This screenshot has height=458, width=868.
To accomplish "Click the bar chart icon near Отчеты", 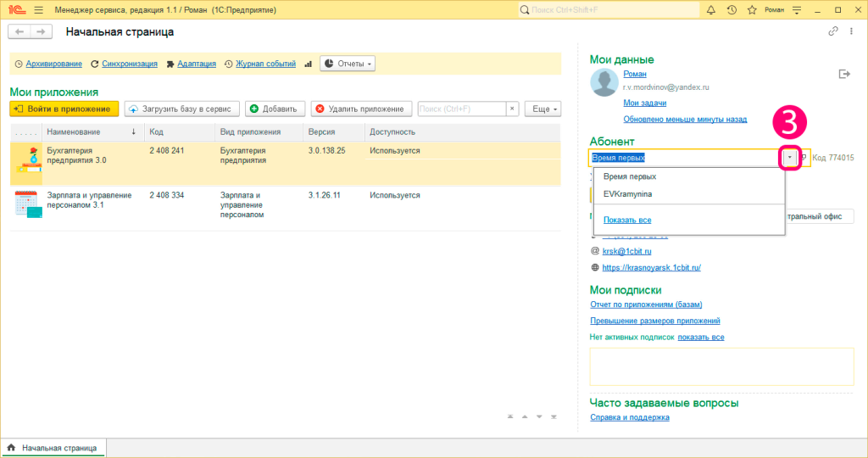I will [309, 64].
